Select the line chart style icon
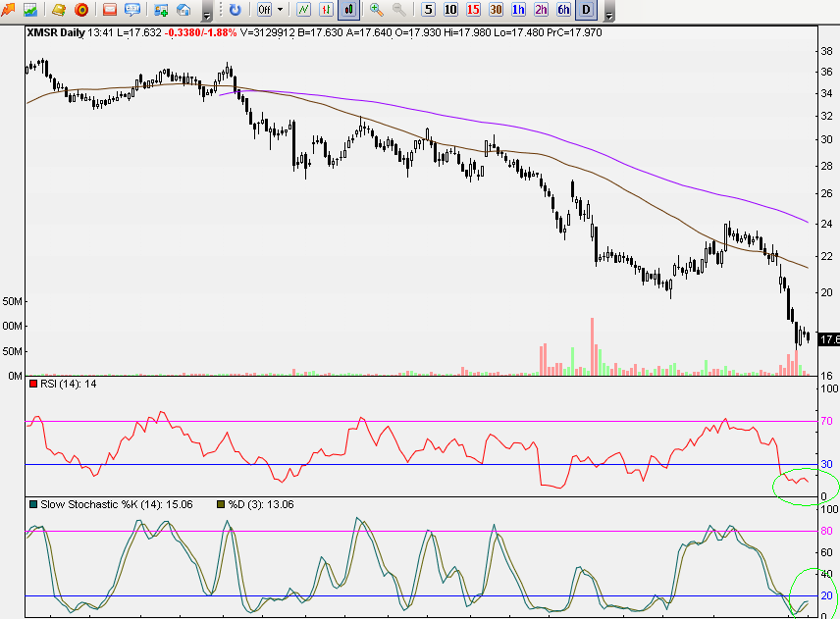Viewport: 840px width, 619px height. 303,10
